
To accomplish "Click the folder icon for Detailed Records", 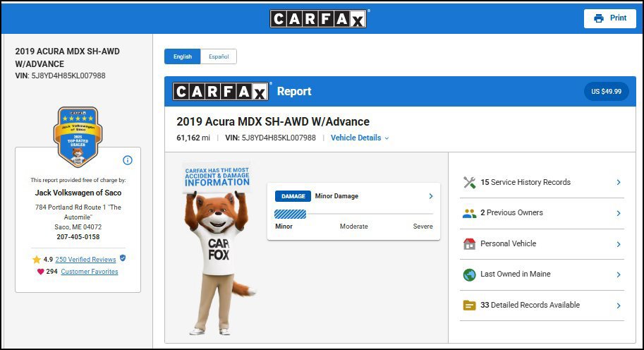I will coord(470,306).
